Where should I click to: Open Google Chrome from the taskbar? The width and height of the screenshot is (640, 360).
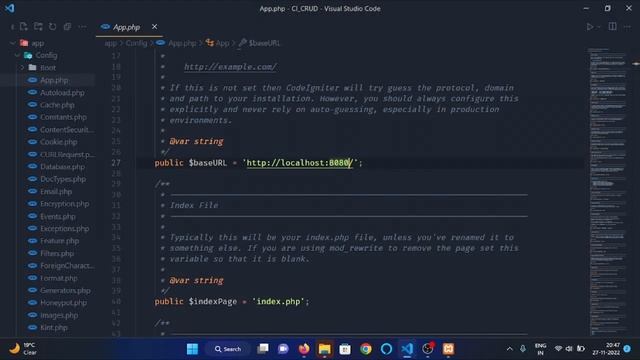click(x=366, y=349)
